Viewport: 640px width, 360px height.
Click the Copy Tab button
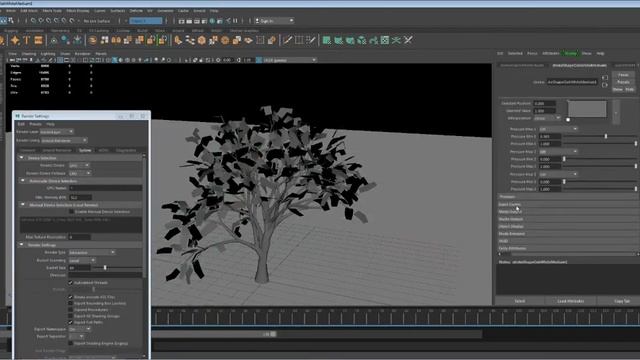coord(622,301)
